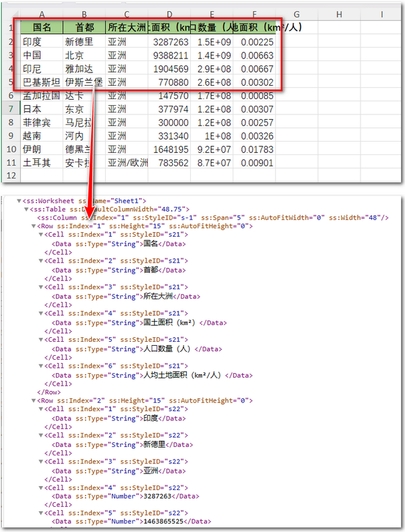Click the ss:Column element line in XML
Viewport: 405px width, 532px height.
tap(213, 217)
